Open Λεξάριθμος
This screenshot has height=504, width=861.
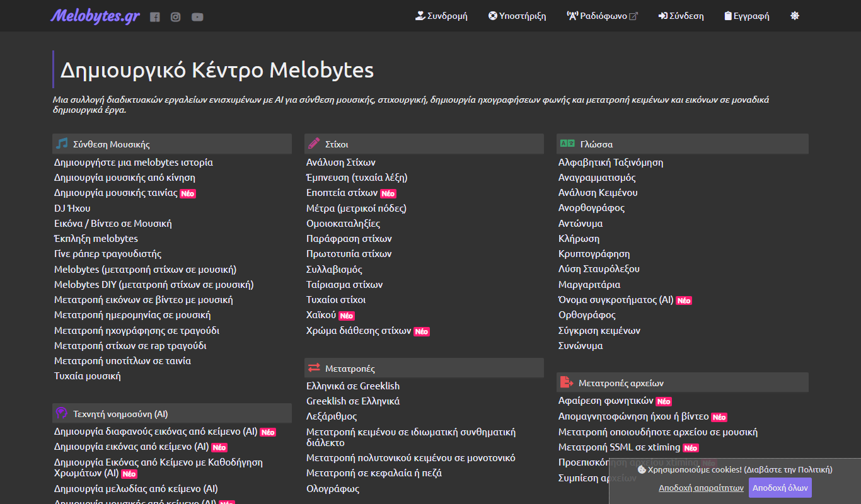pyautogui.click(x=332, y=416)
